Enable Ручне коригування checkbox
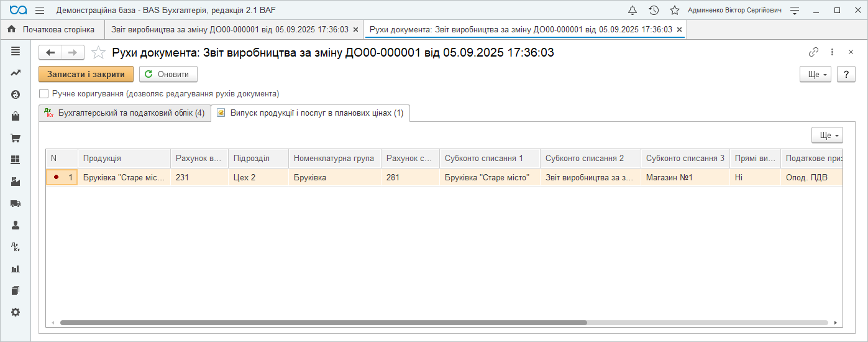The width and height of the screenshot is (868, 342). tap(43, 94)
